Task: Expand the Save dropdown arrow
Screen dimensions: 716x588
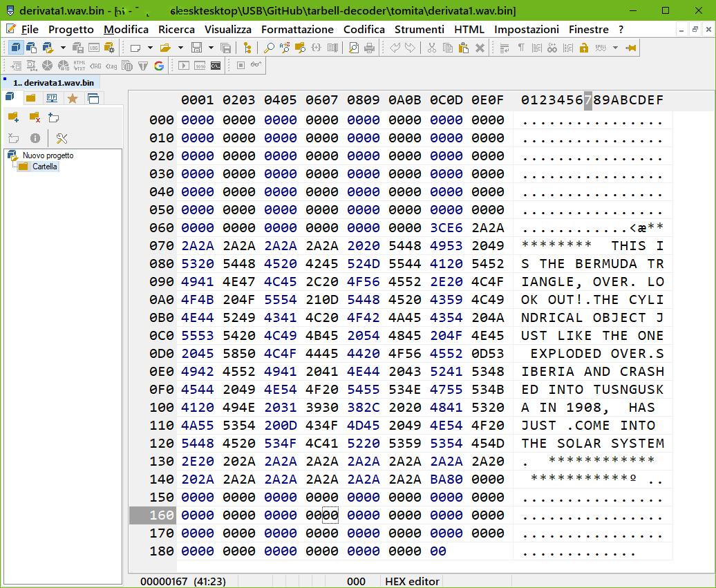Action: 211,48
